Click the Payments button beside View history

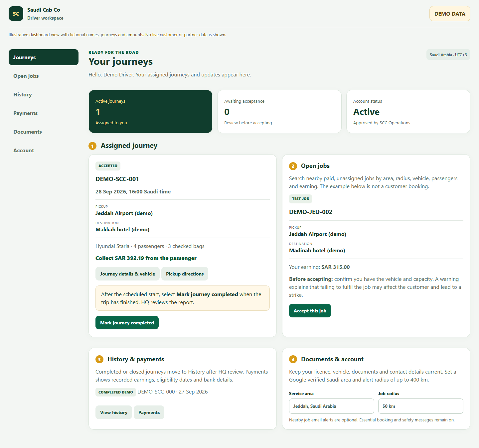149,412
